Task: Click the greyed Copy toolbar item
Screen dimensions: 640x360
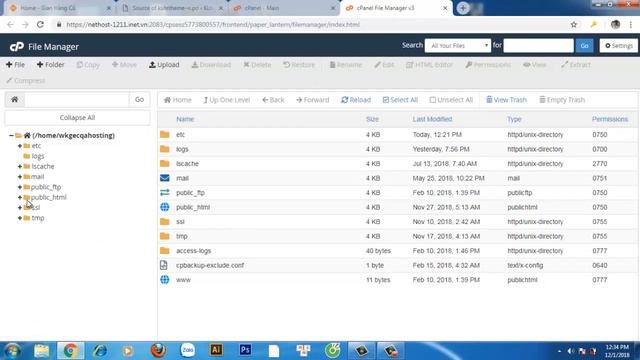Action: coord(88,64)
